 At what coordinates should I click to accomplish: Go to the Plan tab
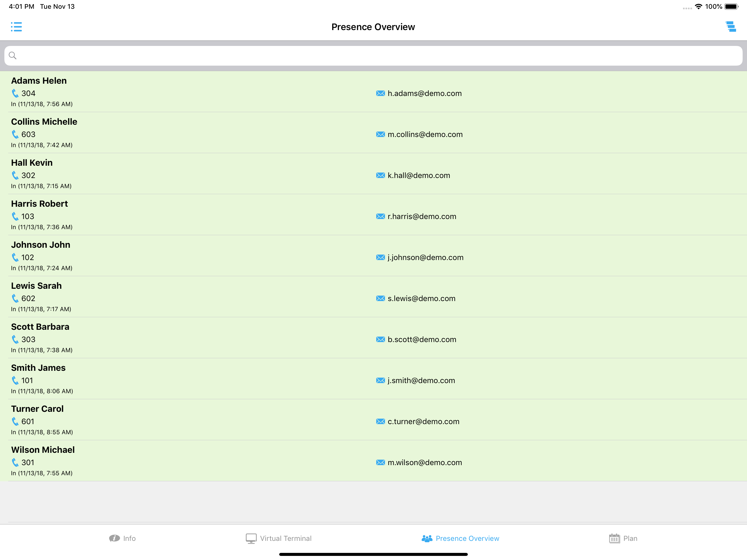point(623,538)
